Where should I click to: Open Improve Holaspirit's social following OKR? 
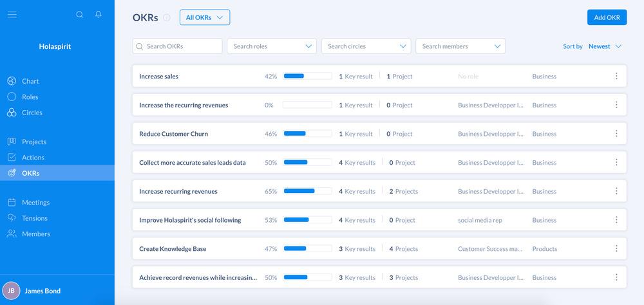190,220
